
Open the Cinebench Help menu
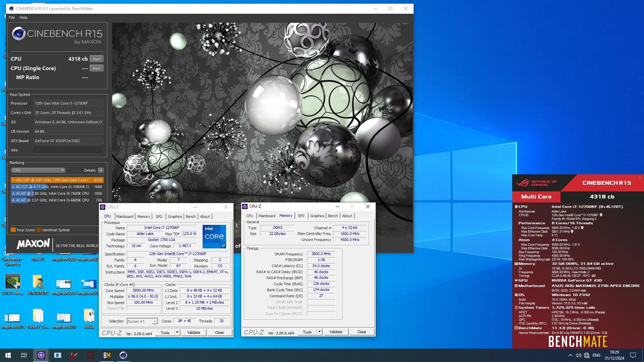tap(23, 17)
